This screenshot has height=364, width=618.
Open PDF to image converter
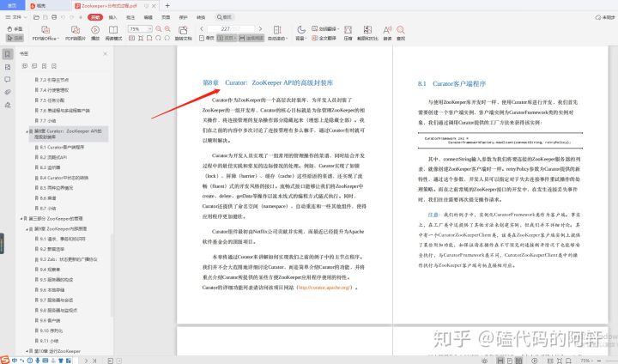pyautogui.click(x=76, y=33)
